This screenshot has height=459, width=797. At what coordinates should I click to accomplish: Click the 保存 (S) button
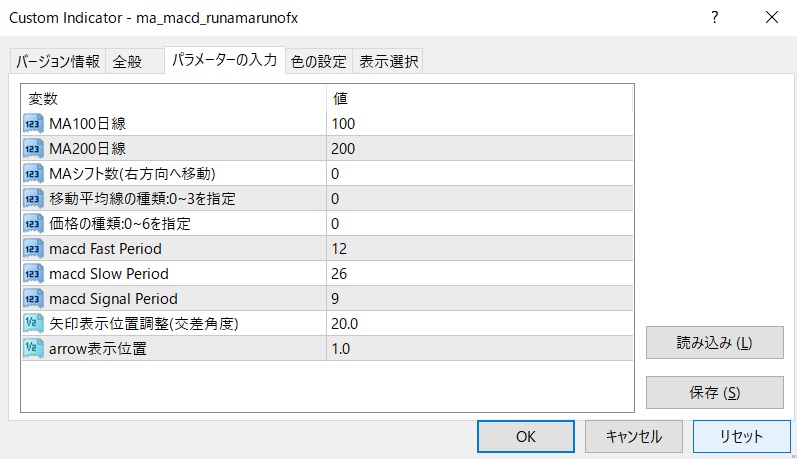click(714, 392)
